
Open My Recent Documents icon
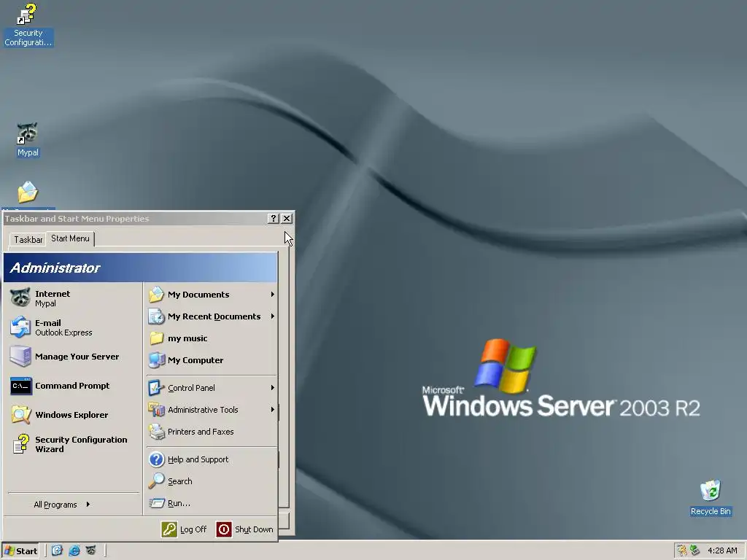(x=156, y=316)
